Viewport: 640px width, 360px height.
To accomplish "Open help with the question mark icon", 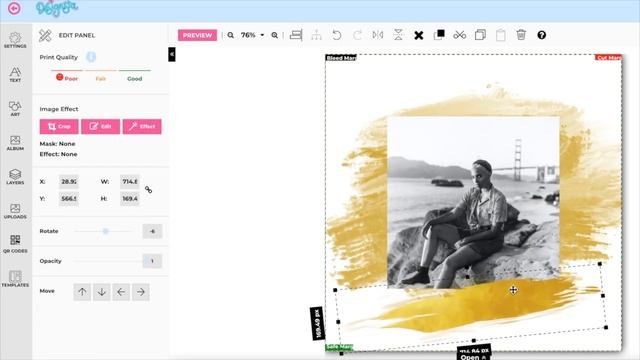I will tap(542, 35).
